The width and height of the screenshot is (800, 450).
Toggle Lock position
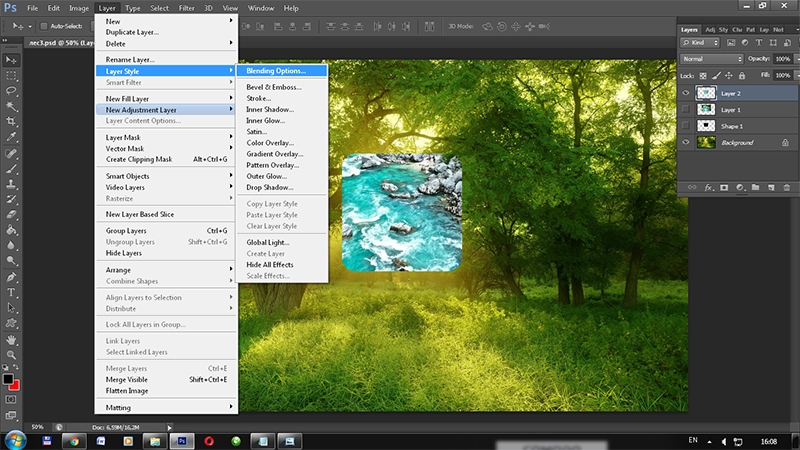pos(729,76)
